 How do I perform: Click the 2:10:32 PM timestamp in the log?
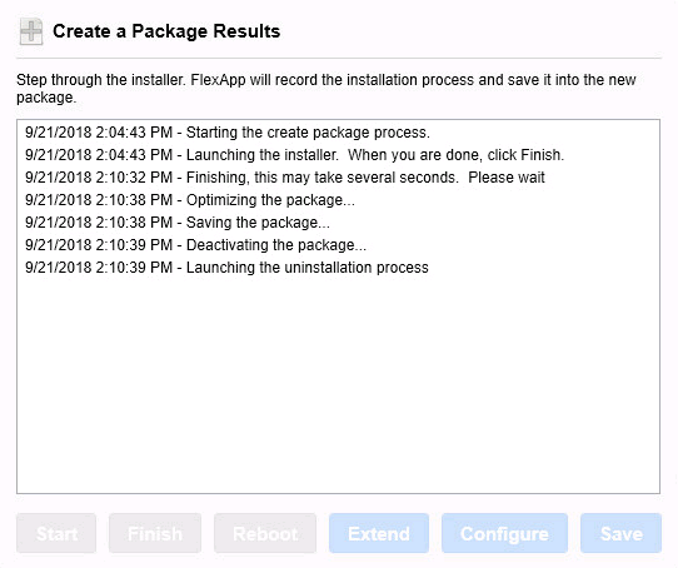click(134, 177)
